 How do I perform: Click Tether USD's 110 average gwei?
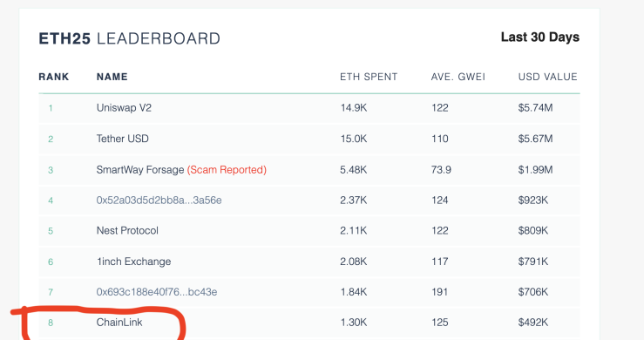[x=439, y=139]
